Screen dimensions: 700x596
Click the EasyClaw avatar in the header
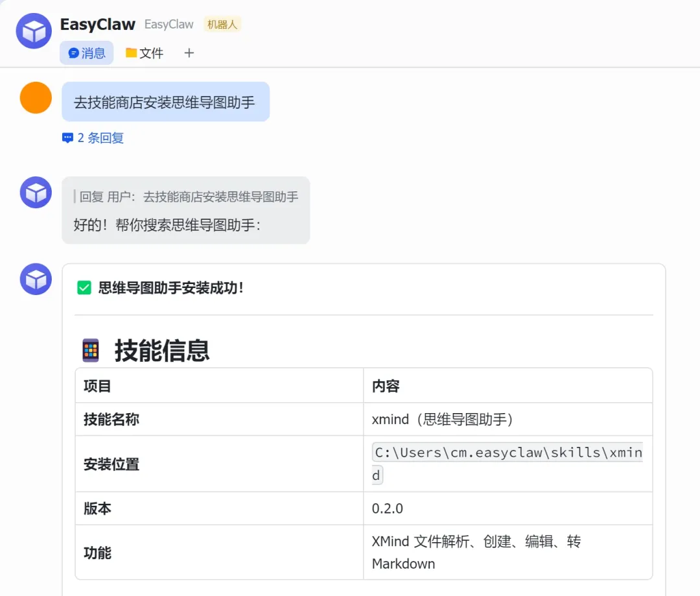click(x=33, y=31)
